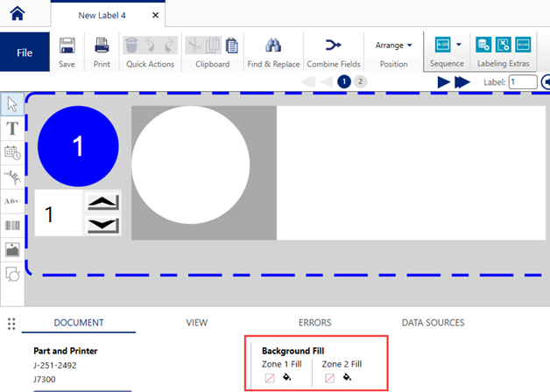Click the Label number input field
Image resolution: width=550 pixels, height=392 pixels.
(523, 82)
